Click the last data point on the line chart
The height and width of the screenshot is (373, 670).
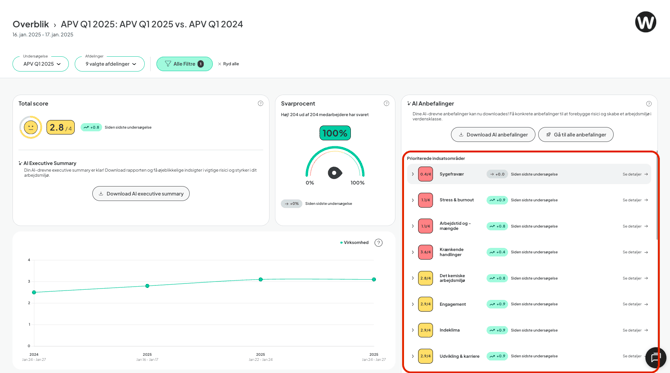[x=374, y=279]
